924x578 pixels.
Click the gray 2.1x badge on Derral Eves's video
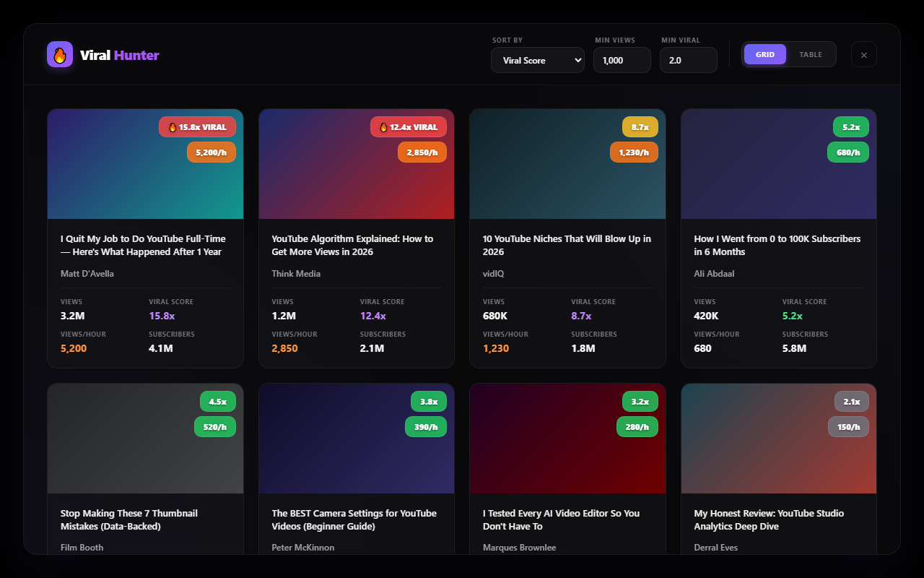(x=852, y=401)
